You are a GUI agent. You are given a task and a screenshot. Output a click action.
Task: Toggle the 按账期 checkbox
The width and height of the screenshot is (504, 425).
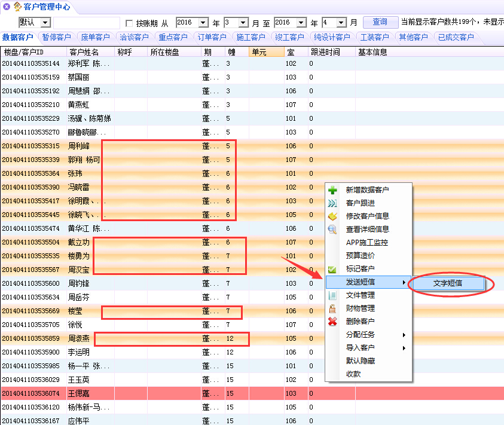click(129, 23)
